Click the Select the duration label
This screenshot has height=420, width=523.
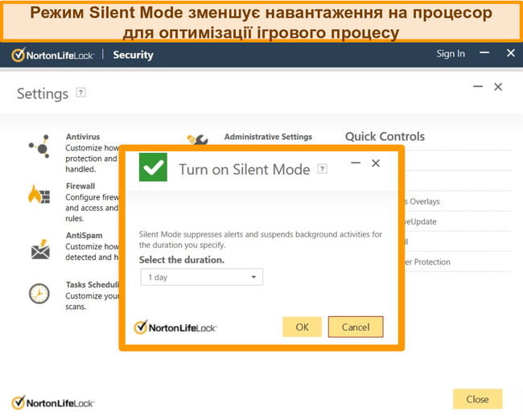182,260
